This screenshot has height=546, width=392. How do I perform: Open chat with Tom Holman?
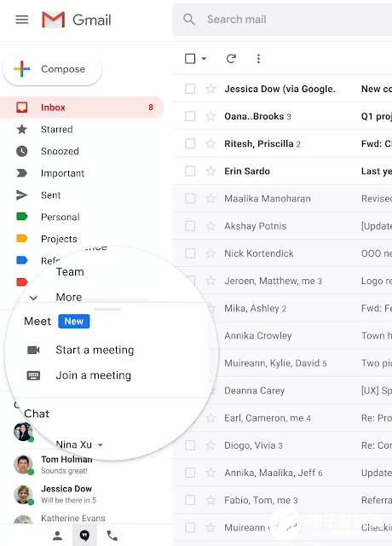click(x=66, y=464)
